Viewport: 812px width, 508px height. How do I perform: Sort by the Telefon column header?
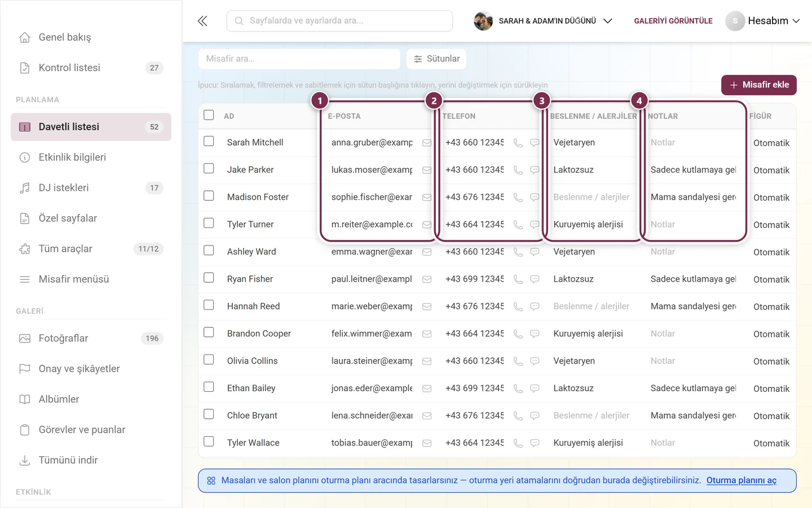[x=459, y=116]
